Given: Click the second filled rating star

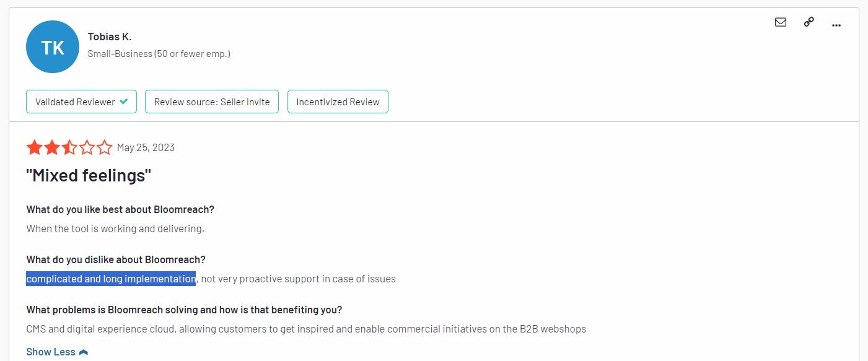Looking at the screenshot, I should point(52,147).
